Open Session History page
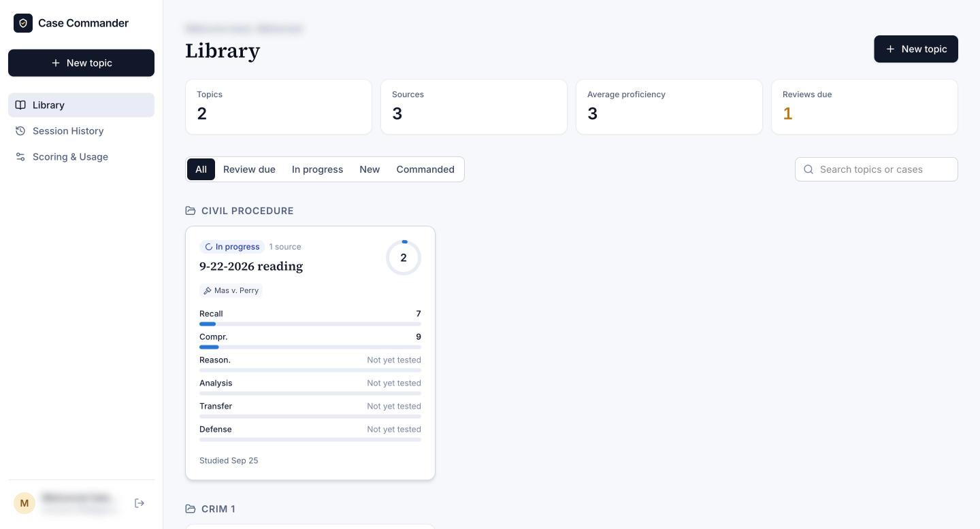 pos(81,131)
